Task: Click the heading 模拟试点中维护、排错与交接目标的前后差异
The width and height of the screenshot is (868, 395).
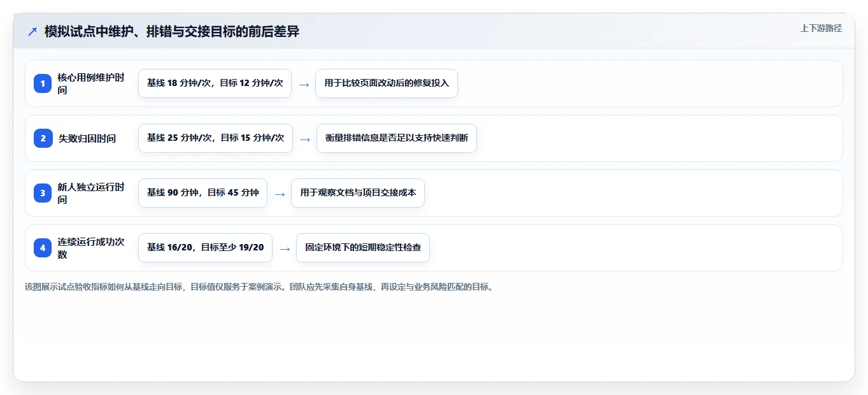Action: pyautogui.click(x=172, y=31)
